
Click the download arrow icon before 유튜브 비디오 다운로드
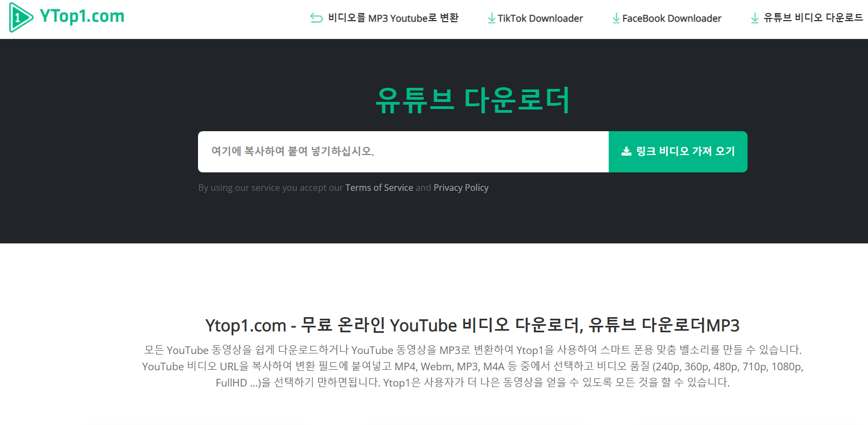point(755,18)
